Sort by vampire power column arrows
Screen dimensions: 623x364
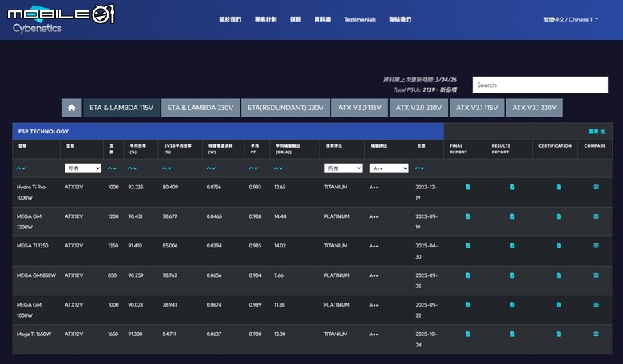point(211,168)
